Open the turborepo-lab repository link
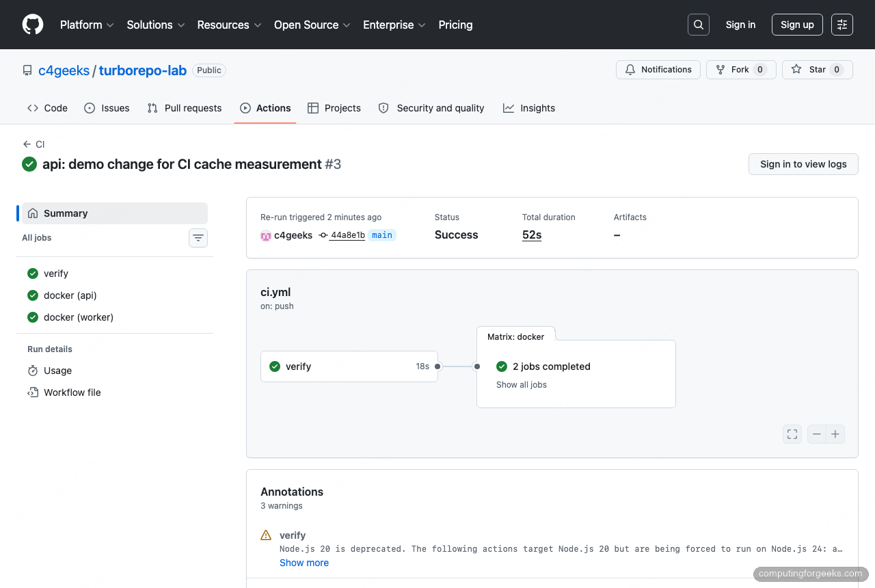Image resolution: width=875 pixels, height=588 pixels. coord(143,70)
